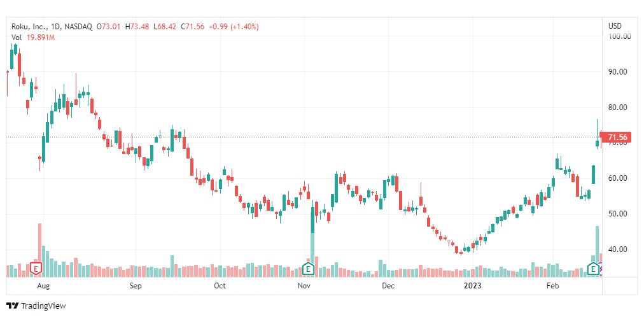Image resolution: width=644 pixels, height=317 pixels.
Task: Click the Roku, Inc. symbol title
Action: pos(29,27)
